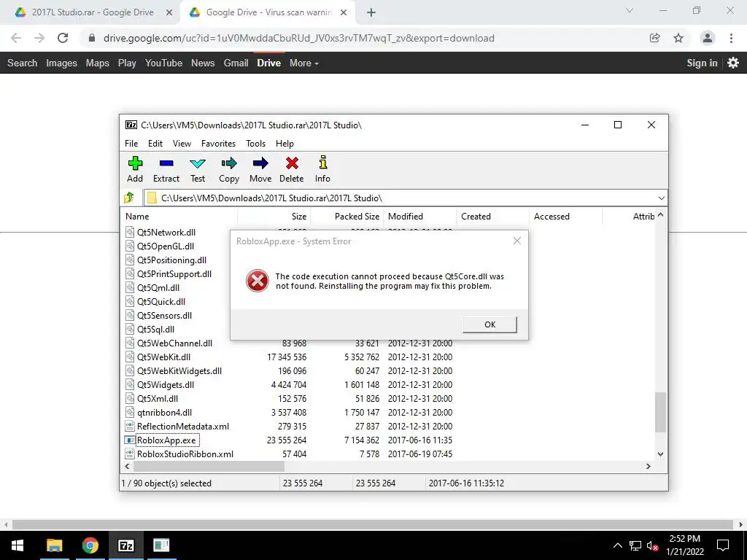This screenshot has width=747, height=560.
Task: Select the Qt5Qml.dll entry
Action: pyautogui.click(x=158, y=287)
